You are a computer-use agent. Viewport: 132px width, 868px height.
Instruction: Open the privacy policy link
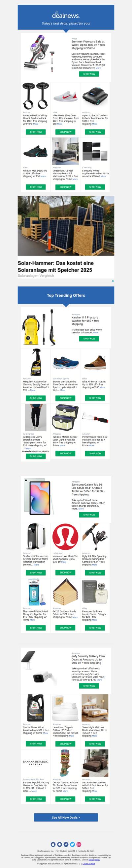point(94,859)
